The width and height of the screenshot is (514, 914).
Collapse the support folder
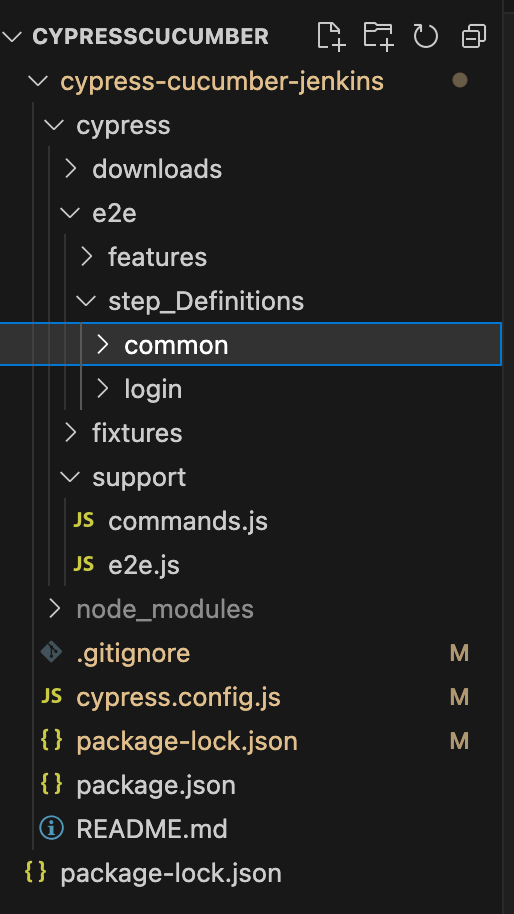pyautogui.click(x=70, y=477)
